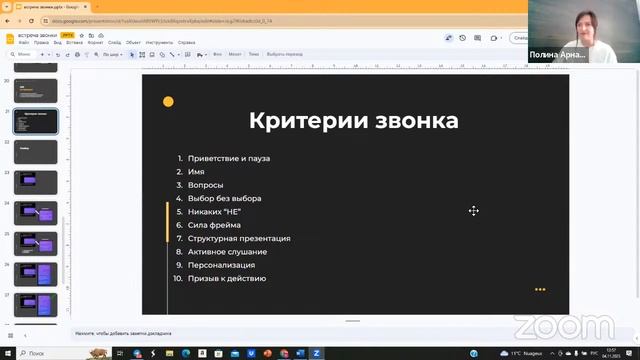The width and height of the screenshot is (640, 360).
Task: Expand the camera icon dropdown arrow
Action: click(x=501, y=38)
